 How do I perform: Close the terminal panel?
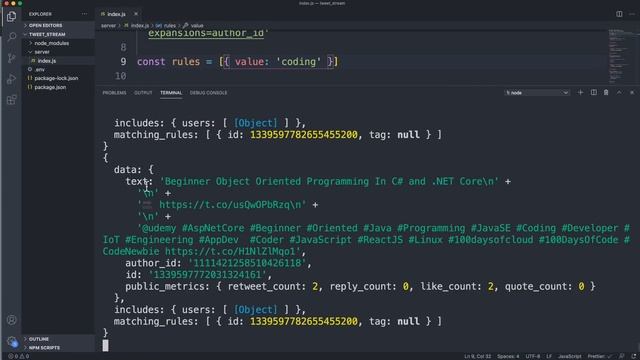pyautogui.click(x=632, y=93)
